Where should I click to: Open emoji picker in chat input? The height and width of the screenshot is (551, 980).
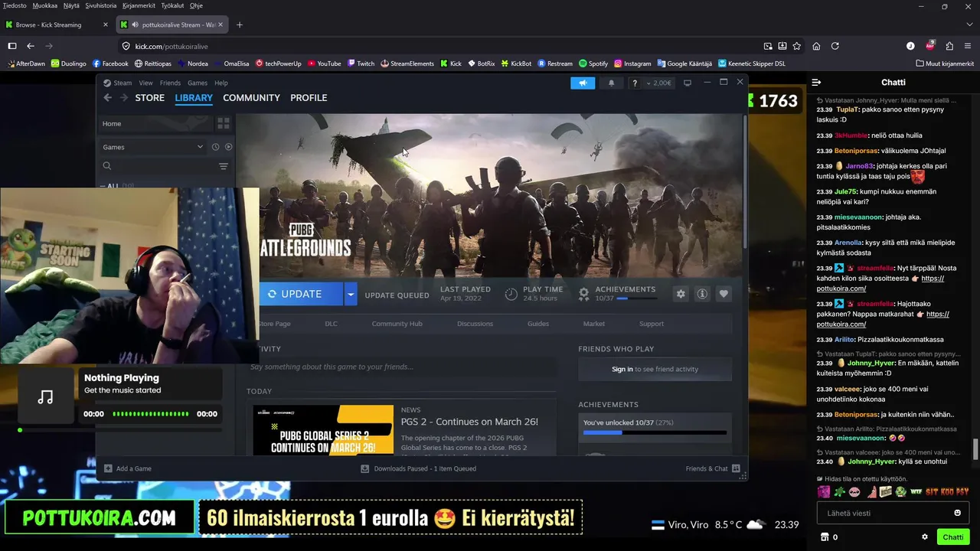pyautogui.click(x=957, y=513)
